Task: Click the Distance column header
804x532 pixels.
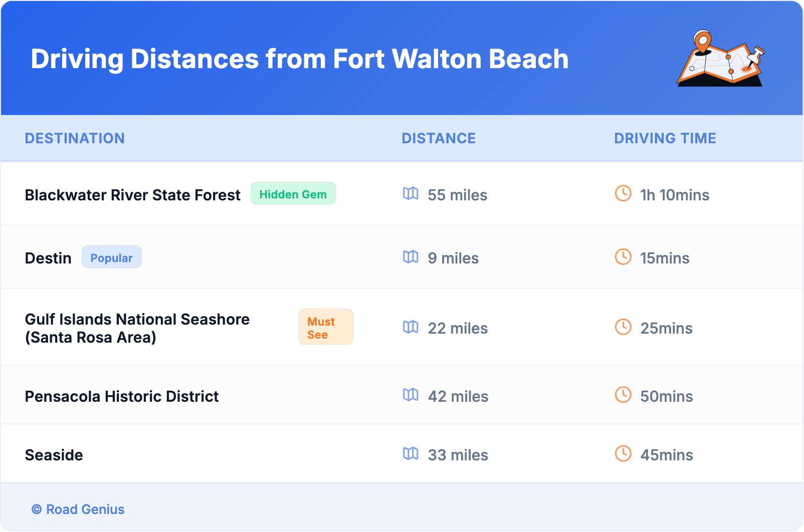Action: point(439,138)
